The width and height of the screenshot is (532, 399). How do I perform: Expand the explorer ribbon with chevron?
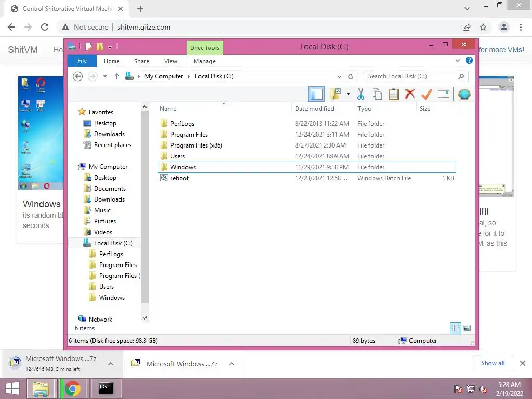(x=457, y=60)
